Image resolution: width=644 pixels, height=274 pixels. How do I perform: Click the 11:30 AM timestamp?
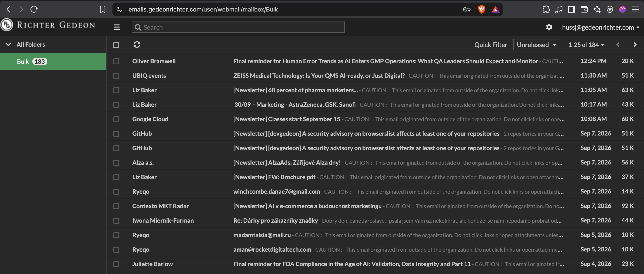point(594,76)
